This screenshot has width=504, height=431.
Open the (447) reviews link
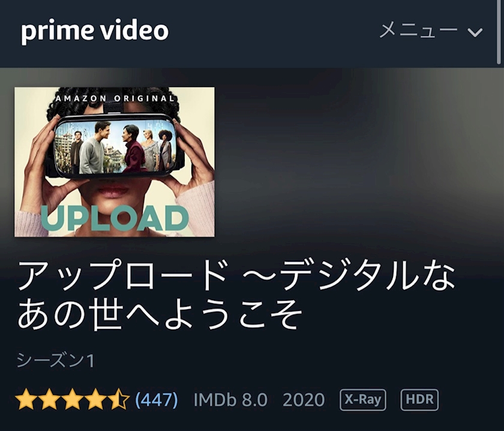click(156, 399)
